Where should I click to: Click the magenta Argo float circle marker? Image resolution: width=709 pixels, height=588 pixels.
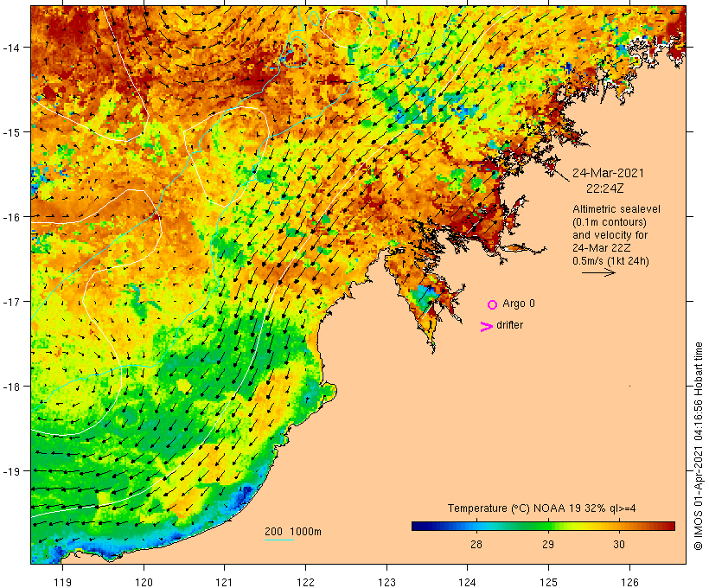[x=493, y=304]
